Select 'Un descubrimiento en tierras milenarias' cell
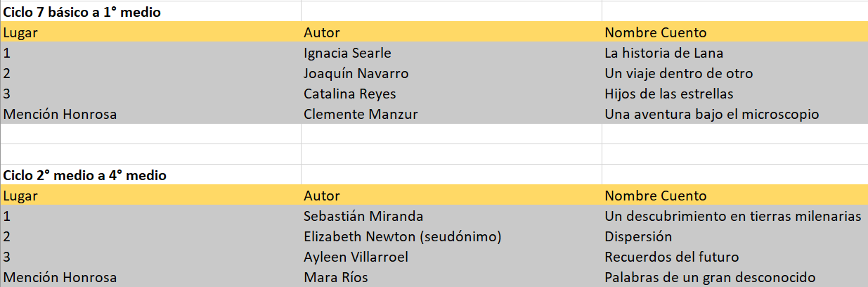Viewport: 868px width, 287px height. click(732, 216)
